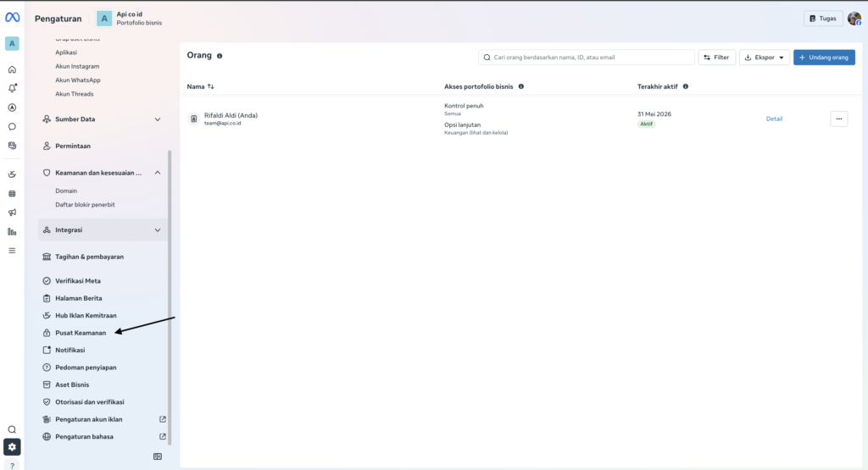Open the profile picture avatar
Screen dimensions: 868x470
[x=854, y=19]
